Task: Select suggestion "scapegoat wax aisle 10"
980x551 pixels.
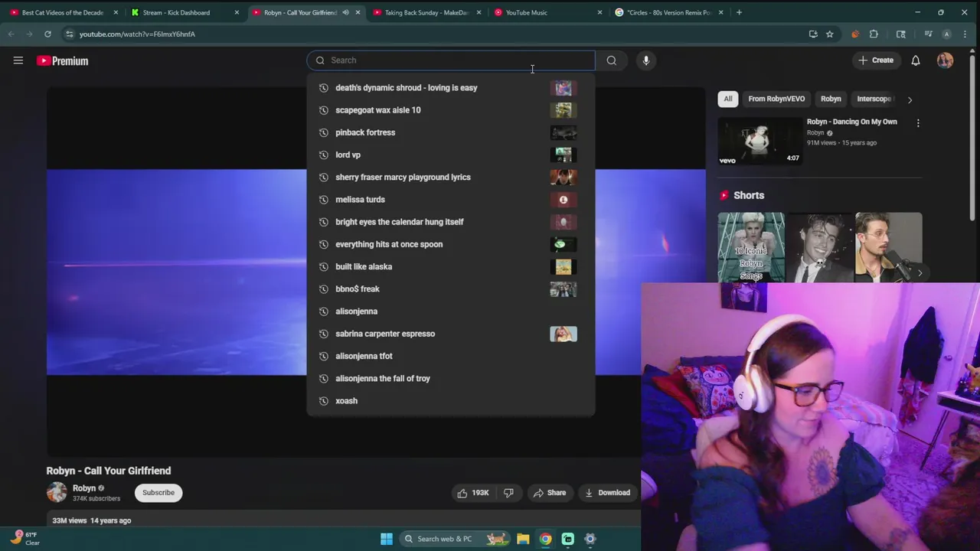Action: click(x=451, y=110)
